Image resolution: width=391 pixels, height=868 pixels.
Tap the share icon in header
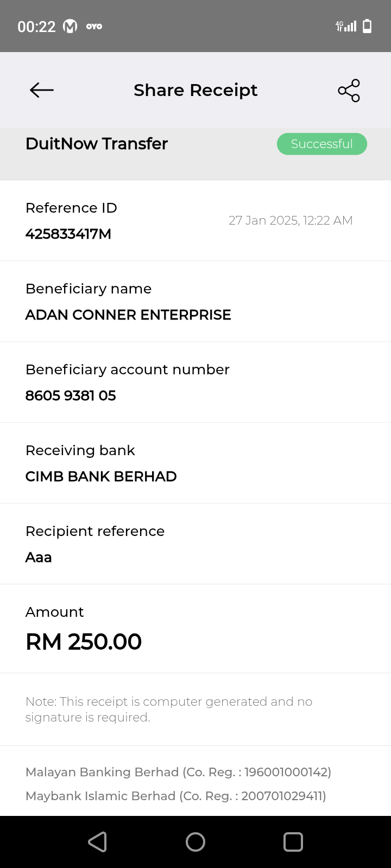[349, 90]
